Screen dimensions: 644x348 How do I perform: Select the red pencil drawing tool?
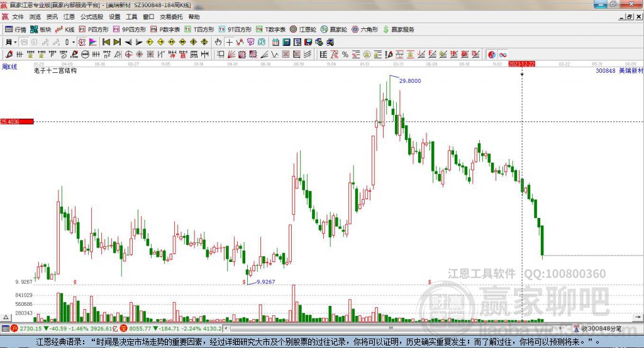click(x=9, y=54)
